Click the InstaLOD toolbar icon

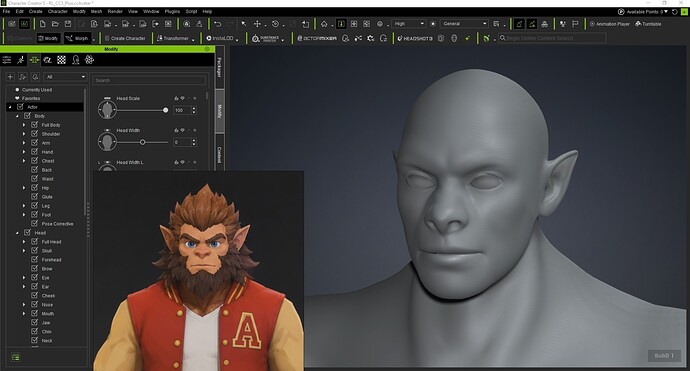[x=220, y=38]
